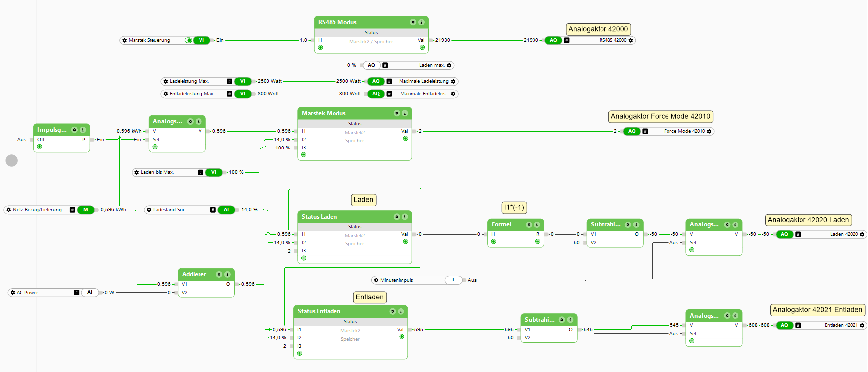This screenshot has width=868, height=372.
Task: Select the Analogaktor Force Mode 42010 note
Action: pyautogui.click(x=661, y=116)
